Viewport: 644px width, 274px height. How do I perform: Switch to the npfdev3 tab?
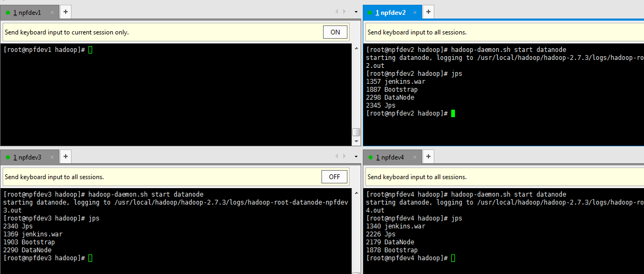pyautogui.click(x=26, y=157)
